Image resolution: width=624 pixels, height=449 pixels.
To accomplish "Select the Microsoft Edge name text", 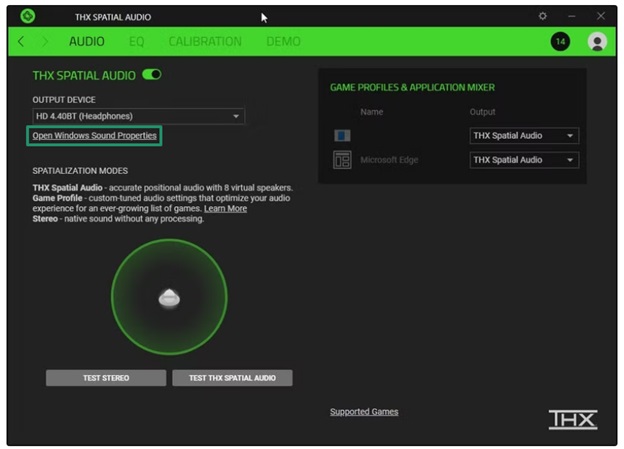I will (x=389, y=160).
